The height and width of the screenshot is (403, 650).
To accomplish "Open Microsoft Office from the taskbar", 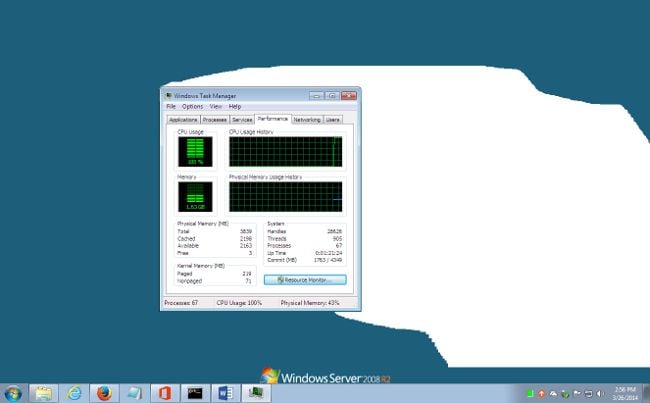I will point(165,393).
